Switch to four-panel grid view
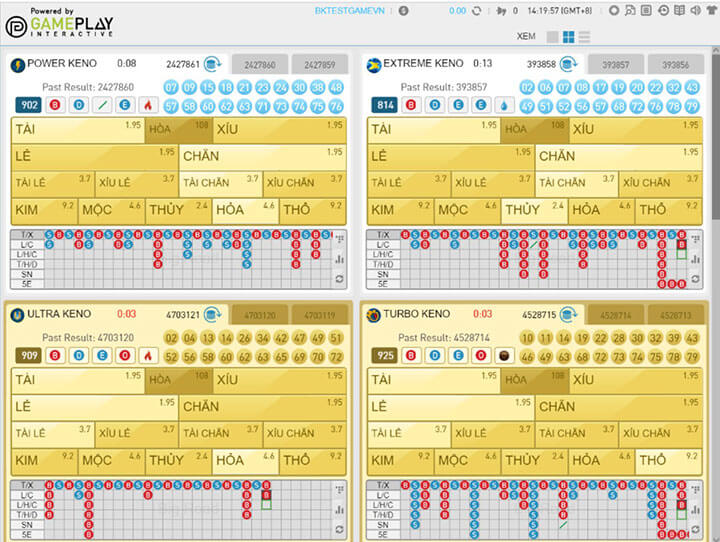This screenshot has height=542, width=720. (x=568, y=37)
